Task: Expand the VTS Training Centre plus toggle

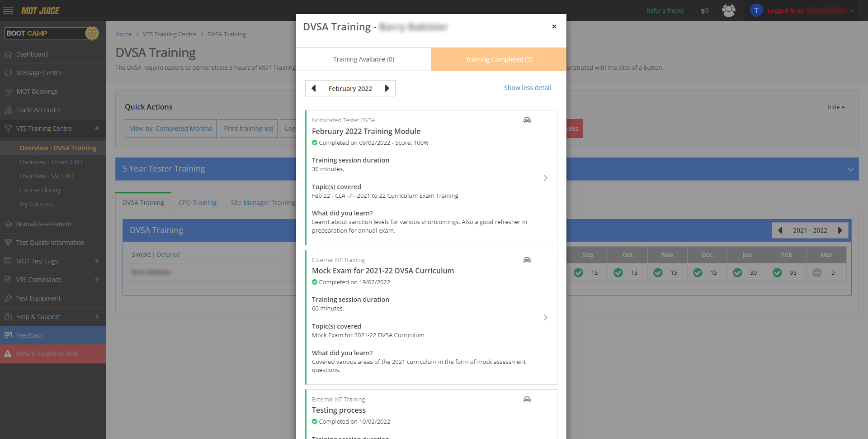Action: [x=97, y=129]
